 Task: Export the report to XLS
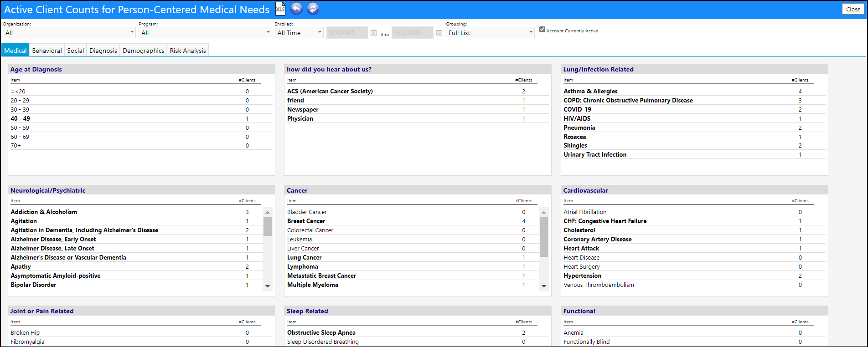coord(280,9)
